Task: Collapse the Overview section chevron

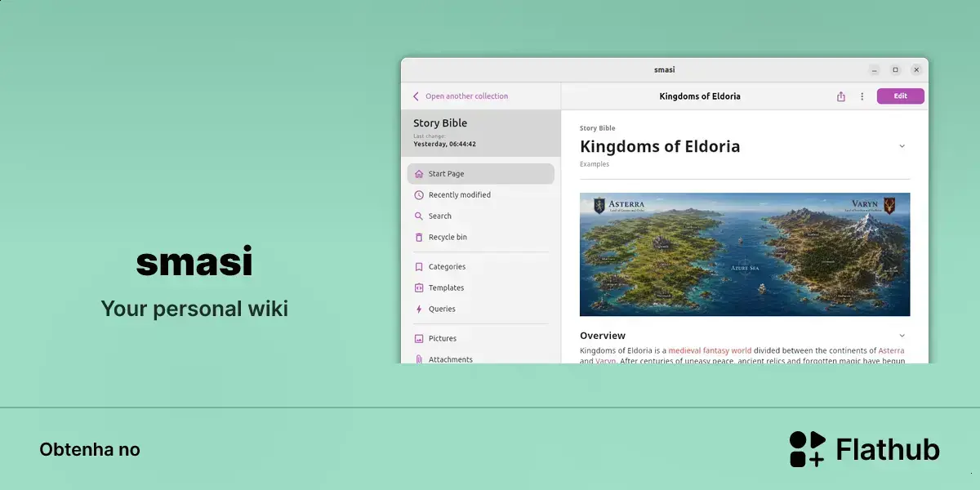Action: click(x=902, y=336)
